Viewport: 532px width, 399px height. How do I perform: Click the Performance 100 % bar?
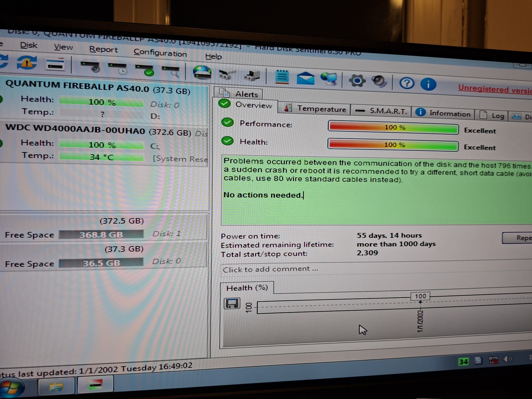click(393, 127)
